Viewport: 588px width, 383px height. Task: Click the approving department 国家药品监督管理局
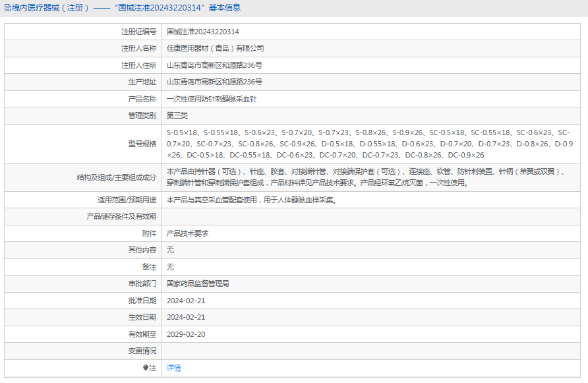tap(198, 283)
